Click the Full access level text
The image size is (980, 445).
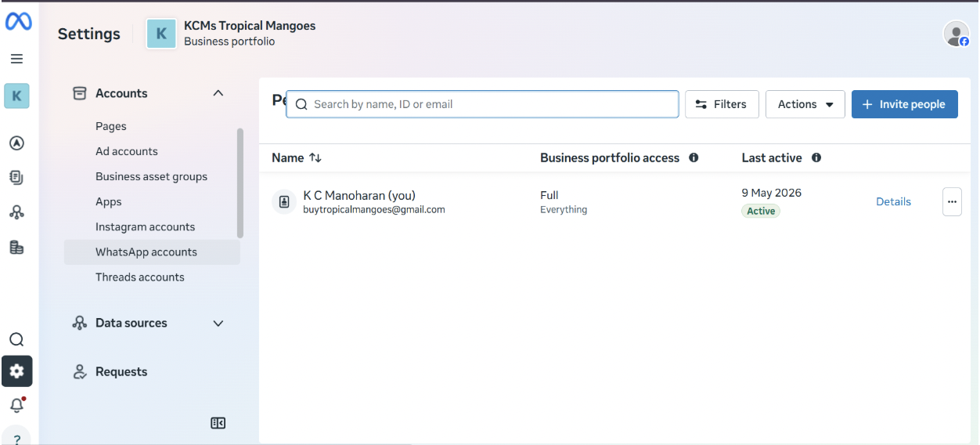549,195
